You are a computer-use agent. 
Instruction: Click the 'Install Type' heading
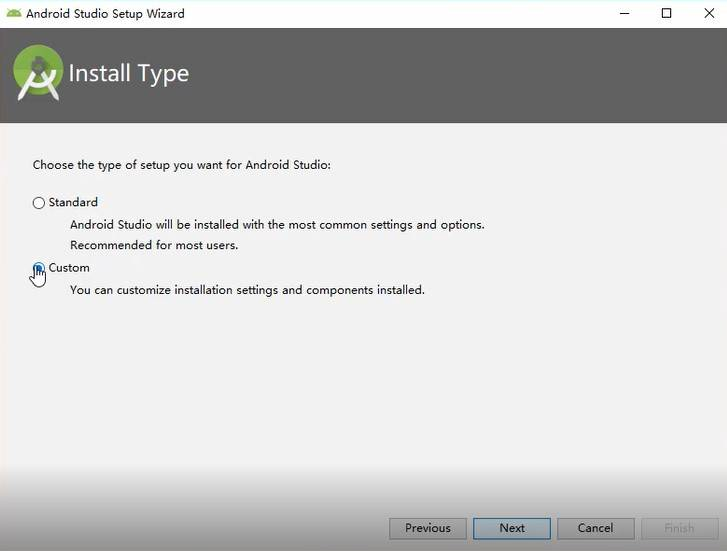(129, 74)
